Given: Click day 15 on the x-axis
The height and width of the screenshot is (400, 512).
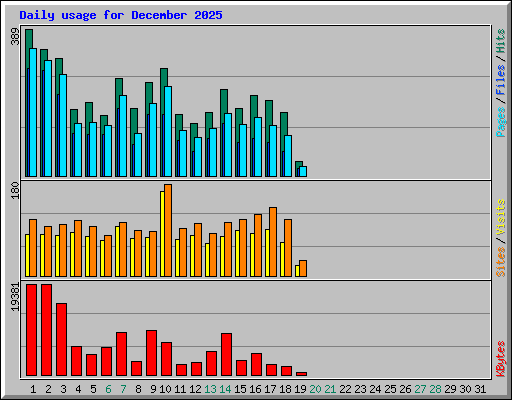Looking at the screenshot, I should [240, 389].
